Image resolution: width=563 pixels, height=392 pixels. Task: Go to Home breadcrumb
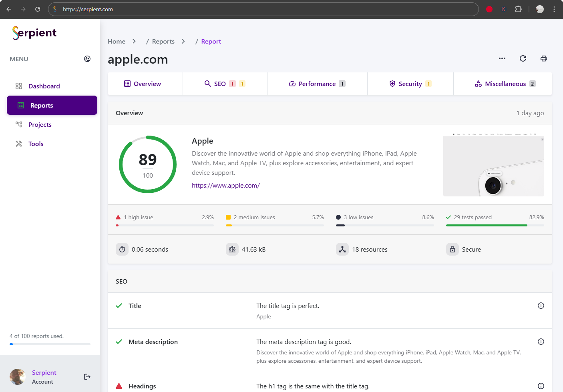(x=117, y=41)
